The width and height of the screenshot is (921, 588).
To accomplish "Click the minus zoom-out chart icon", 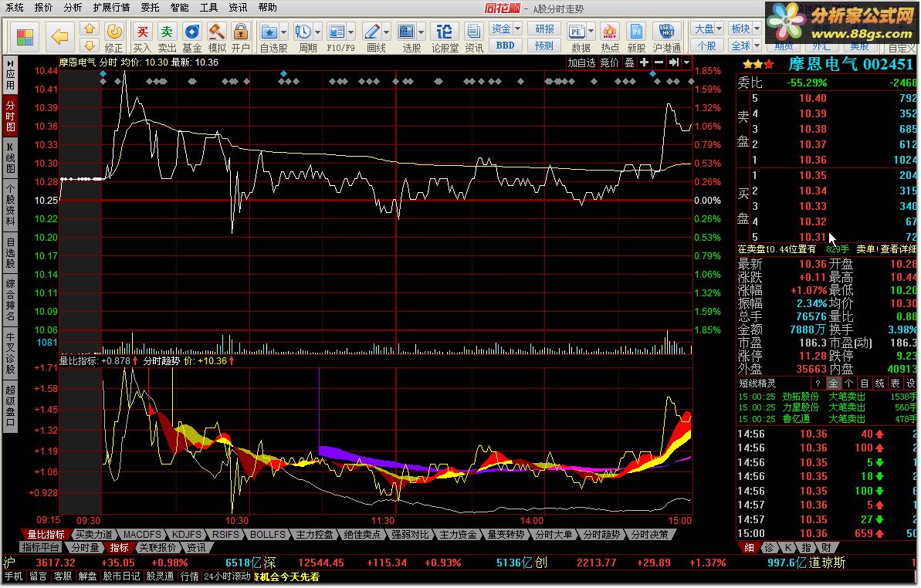I will (x=659, y=63).
